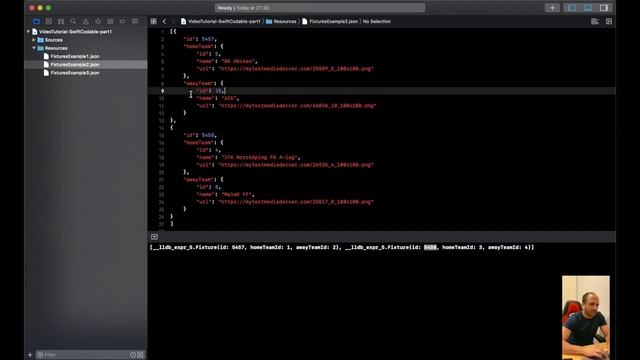Screen dimensions: 640x360
Task: Select the Resources folder row
Action: (86, 48)
